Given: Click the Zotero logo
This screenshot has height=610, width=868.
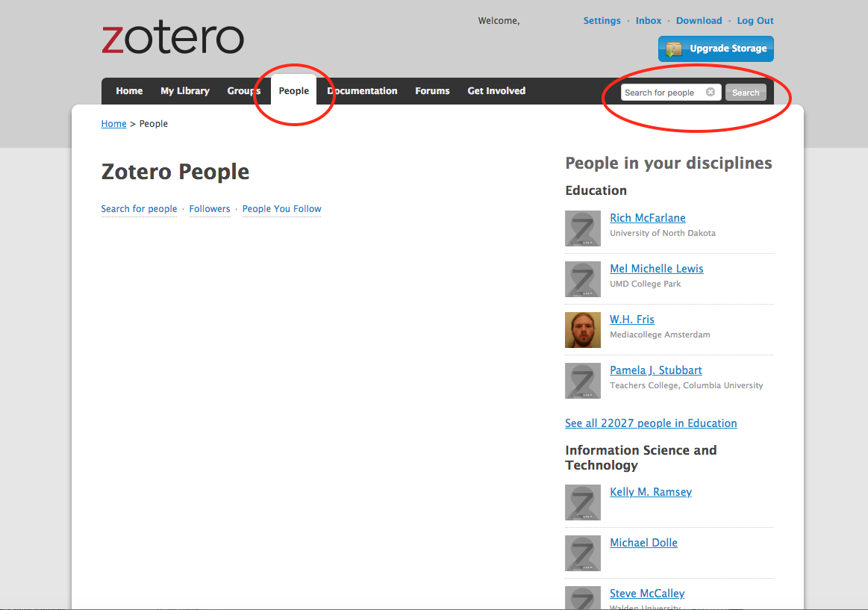Looking at the screenshot, I should click(172, 39).
